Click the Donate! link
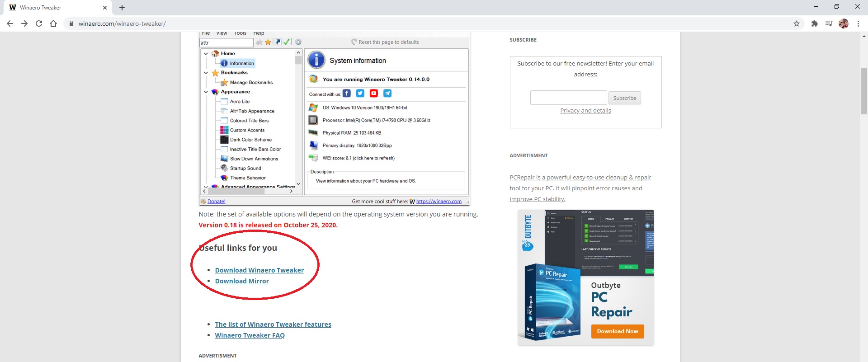 [x=216, y=202]
